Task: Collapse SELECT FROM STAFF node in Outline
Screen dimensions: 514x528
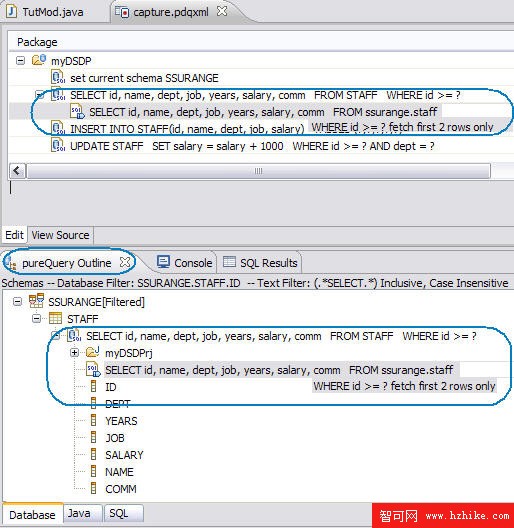Action: [56, 336]
